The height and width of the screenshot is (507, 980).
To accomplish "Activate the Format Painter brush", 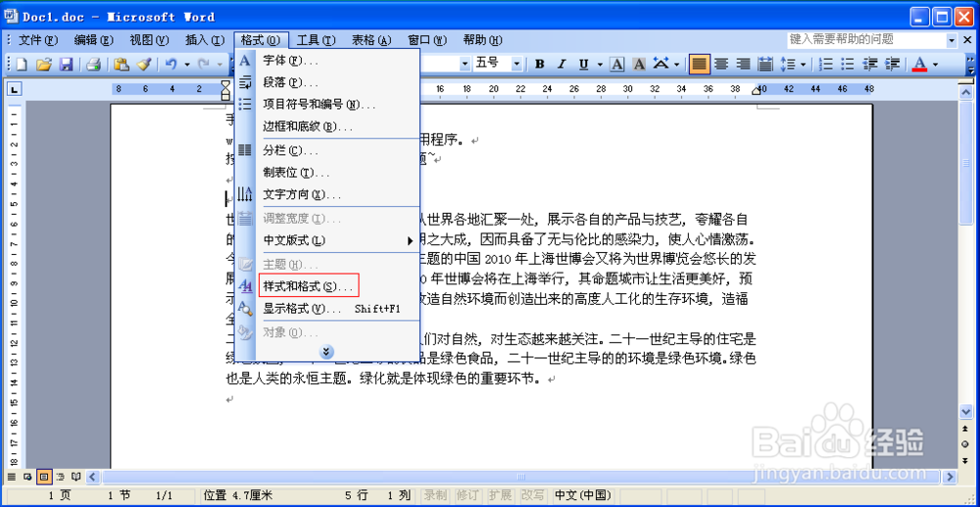I will pos(143,65).
